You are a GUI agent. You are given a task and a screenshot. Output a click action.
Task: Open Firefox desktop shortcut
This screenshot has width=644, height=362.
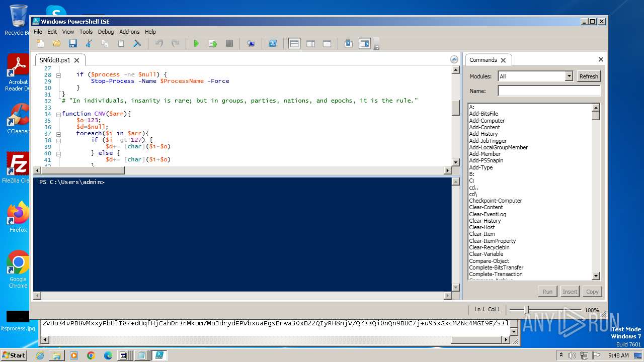[18, 217]
